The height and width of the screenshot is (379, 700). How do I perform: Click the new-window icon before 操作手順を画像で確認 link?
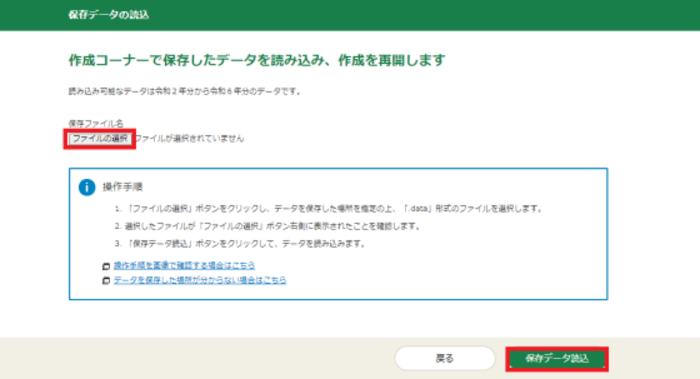click(x=106, y=267)
